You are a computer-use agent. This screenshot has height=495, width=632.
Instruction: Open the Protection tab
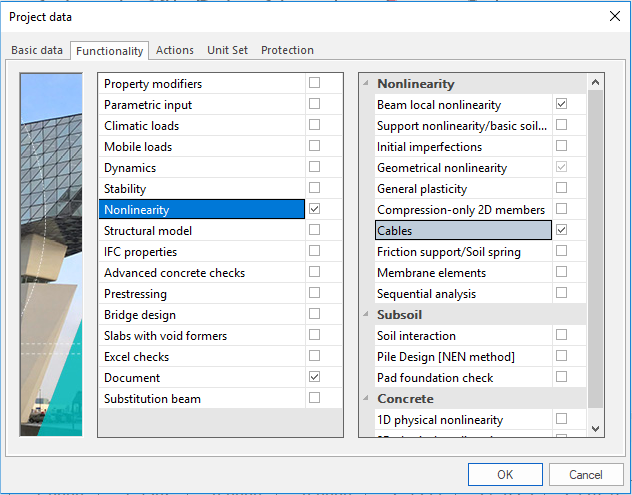click(x=287, y=50)
